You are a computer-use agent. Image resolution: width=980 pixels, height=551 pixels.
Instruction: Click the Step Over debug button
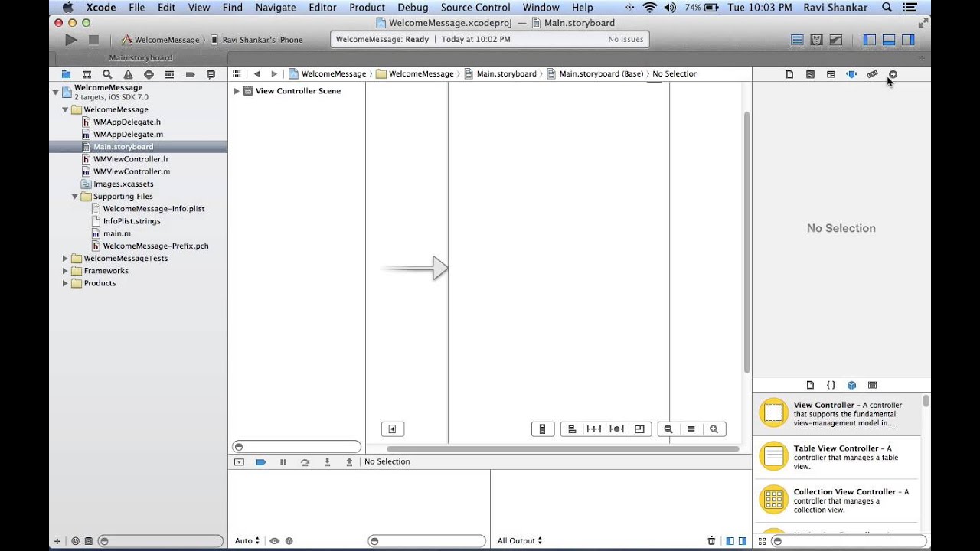coord(305,462)
